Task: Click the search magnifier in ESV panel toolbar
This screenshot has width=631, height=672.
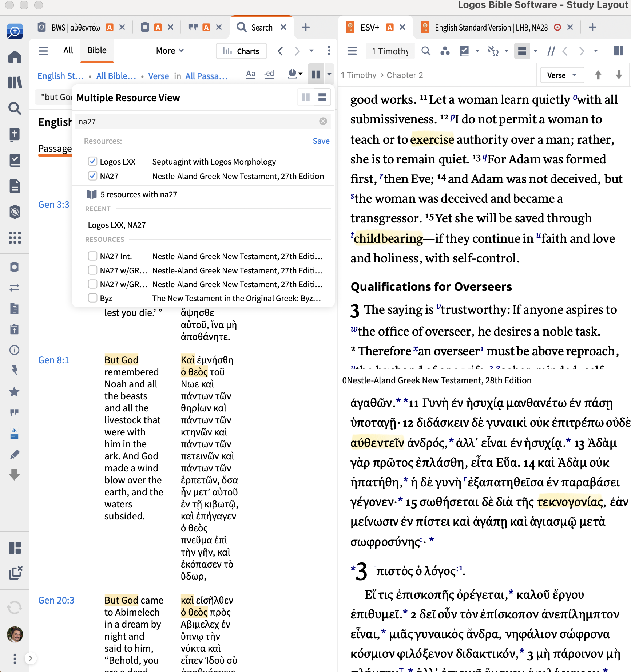Action: point(426,51)
